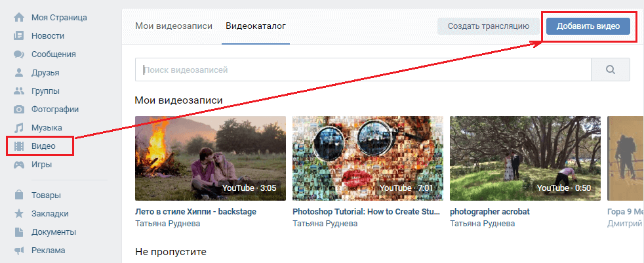Open the campfire couple video thumbnail
Image resolution: width=644 pixels, height=263 pixels.
[x=210, y=158]
